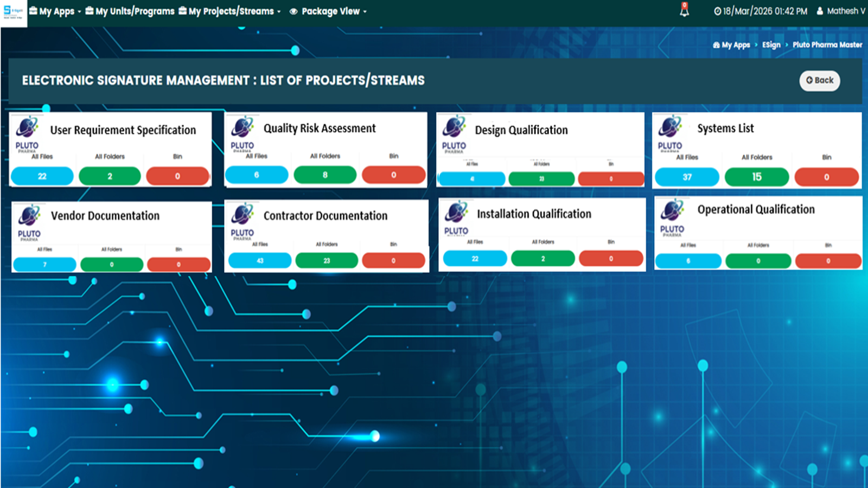Click the Pluto logo on Vendor Documentation card
Screen dimensions: 868x488
click(x=29, y=222)
